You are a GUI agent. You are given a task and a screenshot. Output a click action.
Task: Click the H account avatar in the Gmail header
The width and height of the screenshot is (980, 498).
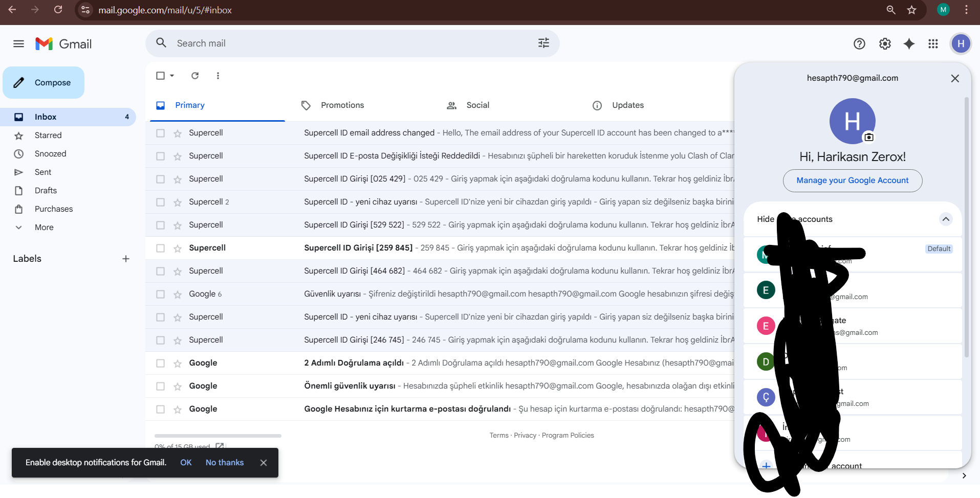[x=961, y=44]
